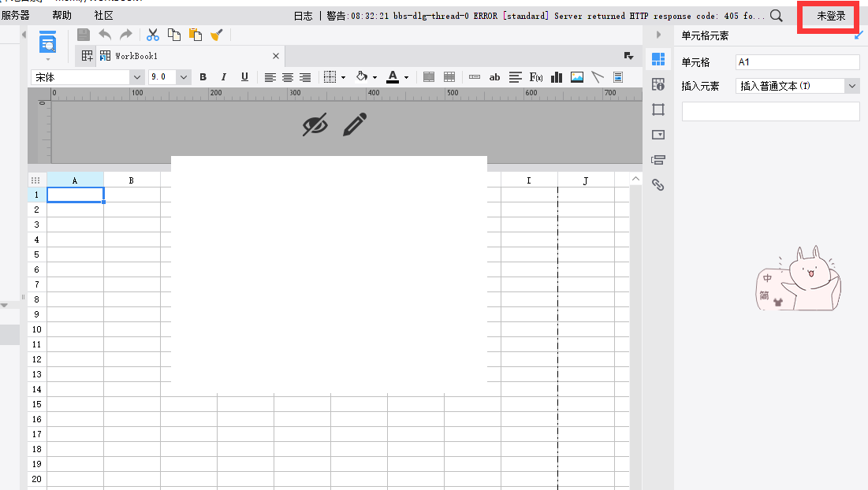Screen dimensions: 868x490
Task: Insert plain text 'ab' element
Action: pos(494,77)
